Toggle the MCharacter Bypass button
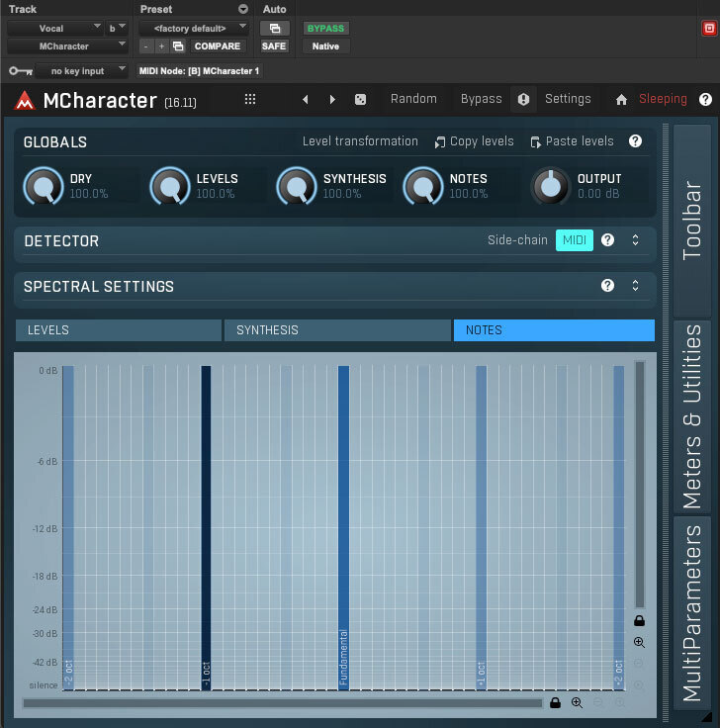720x728 pixels. coord(481,99)
